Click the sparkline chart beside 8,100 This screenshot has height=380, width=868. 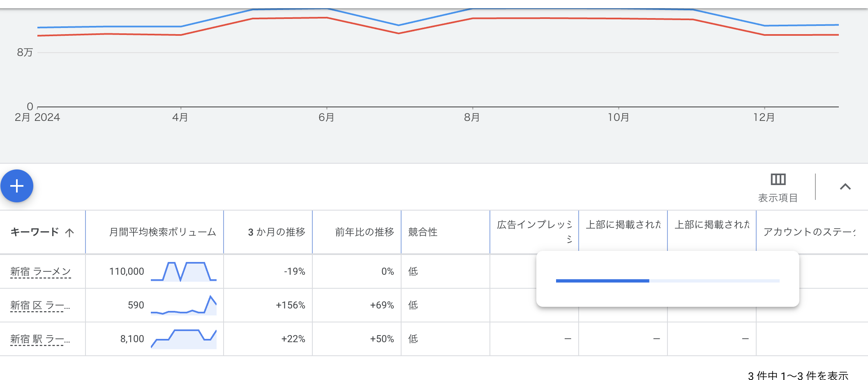[x=183, y=339]
